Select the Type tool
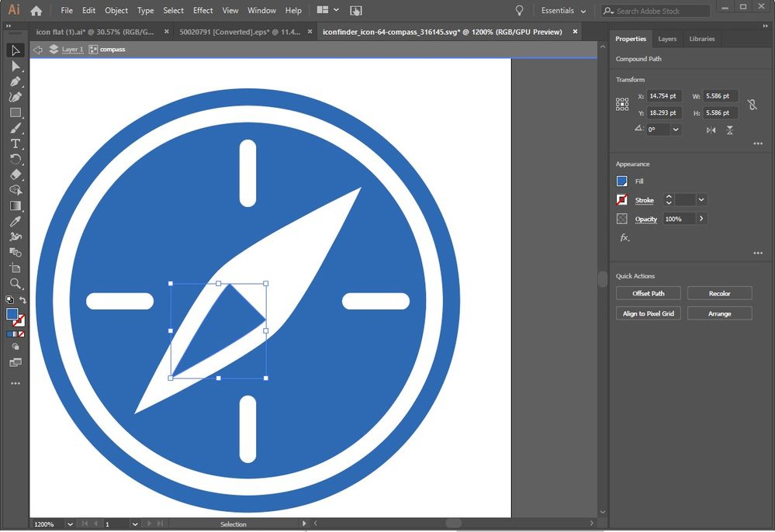Screen dimensions: 775x532 click(16, 143)
